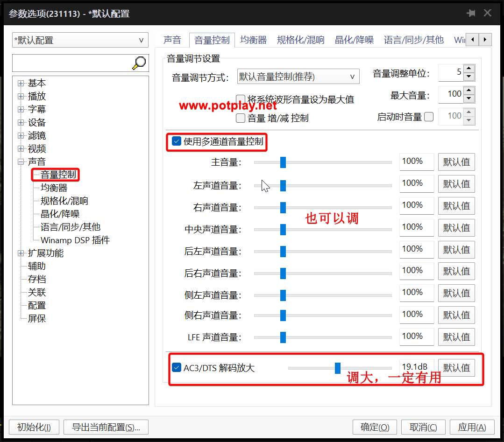Image resolution: width=504 pixels, height=442 pixels.
Task: Click 导出当前配置(S)... button
Action: tap(106, 427)
